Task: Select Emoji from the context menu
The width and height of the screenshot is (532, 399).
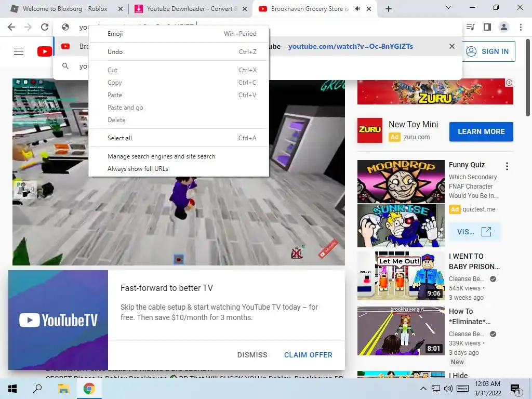Action: (179, 34)
